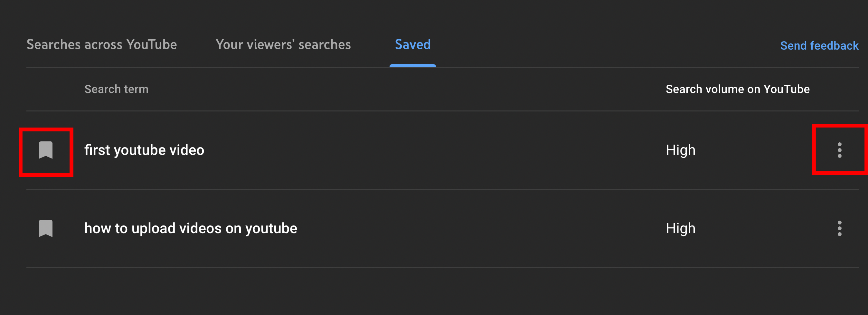Switch to Searches across YouTube tab
The height and width of the screenshot is (315, 868).
click(x=101, y=44)
